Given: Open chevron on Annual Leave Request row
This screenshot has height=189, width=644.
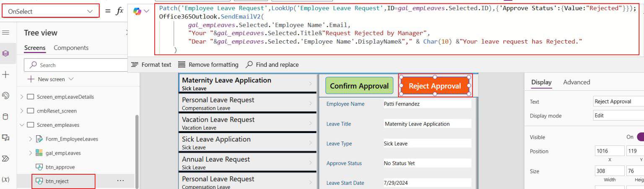Looking at the screenshot, I should (310, 163).
